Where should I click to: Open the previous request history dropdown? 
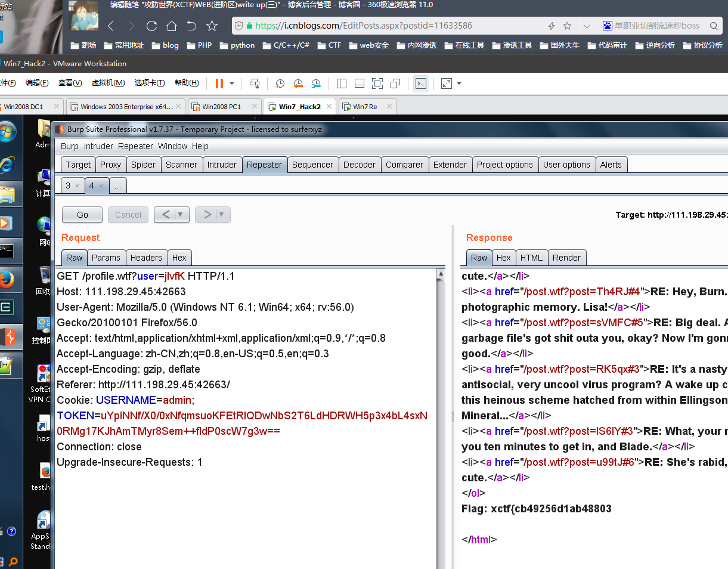181,215
